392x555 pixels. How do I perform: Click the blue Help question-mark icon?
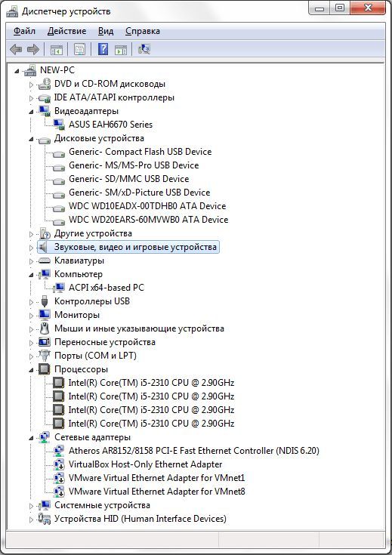click(103, 49)
